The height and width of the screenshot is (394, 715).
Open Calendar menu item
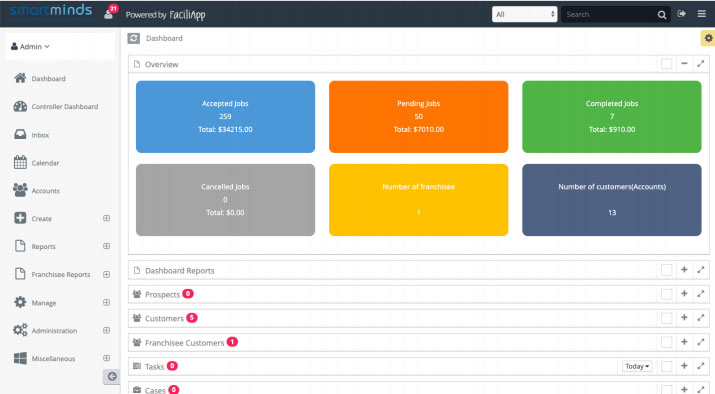pos(45,163)
